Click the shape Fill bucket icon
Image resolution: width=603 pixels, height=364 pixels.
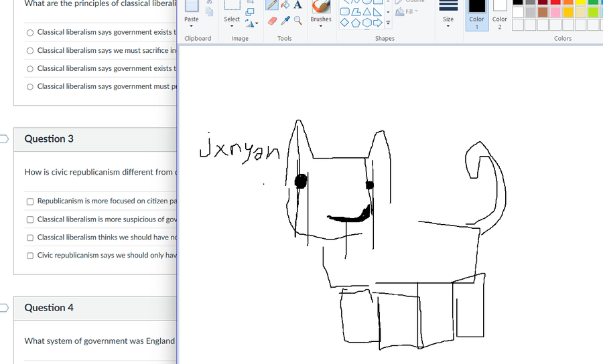(400, 12)
